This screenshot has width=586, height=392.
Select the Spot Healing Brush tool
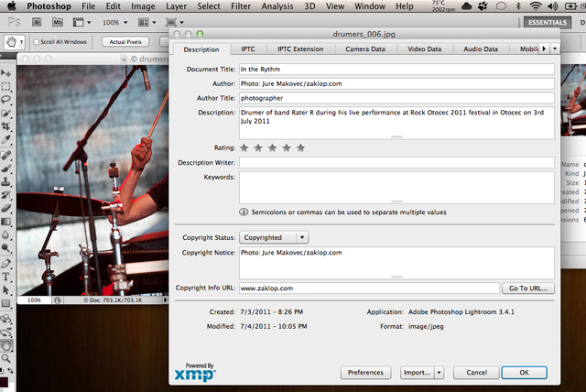coord(5,155)
